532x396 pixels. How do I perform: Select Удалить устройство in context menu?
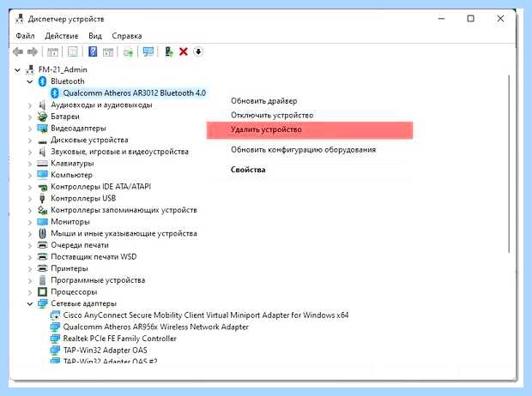310,129
